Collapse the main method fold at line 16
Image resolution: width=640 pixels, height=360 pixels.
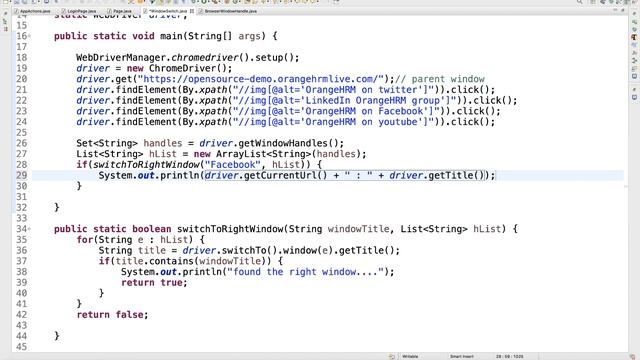[x=29, y=36]
